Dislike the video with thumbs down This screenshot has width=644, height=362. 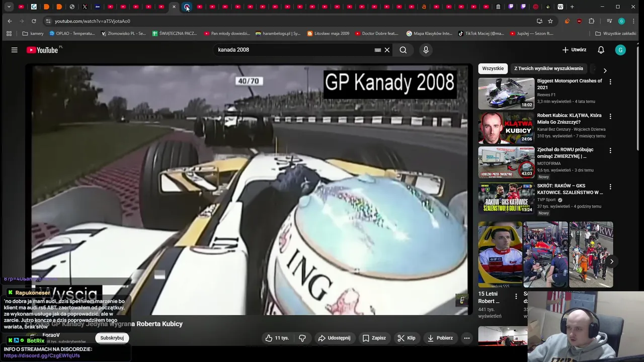(302, 338)
